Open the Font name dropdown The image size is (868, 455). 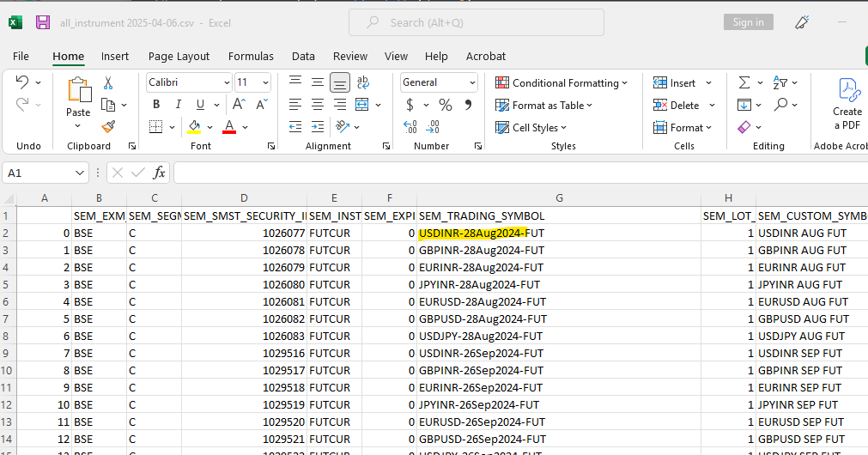pos(227,82)
